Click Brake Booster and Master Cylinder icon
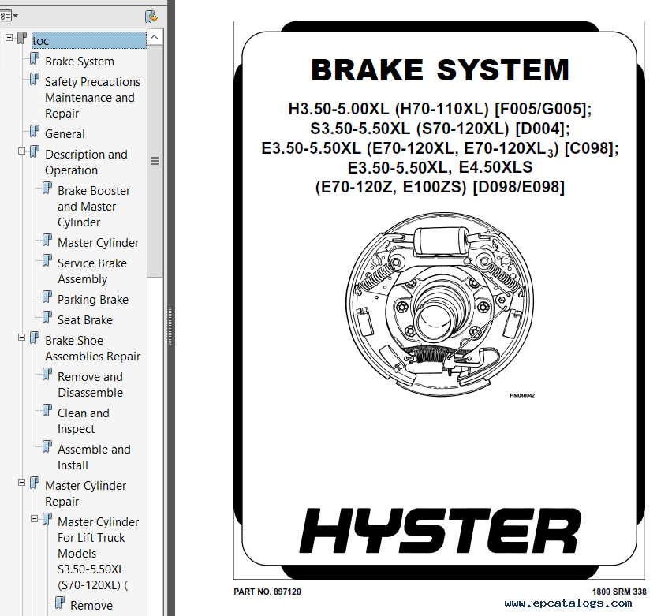This screenshot has width=672, height=616. pos(47,189)
